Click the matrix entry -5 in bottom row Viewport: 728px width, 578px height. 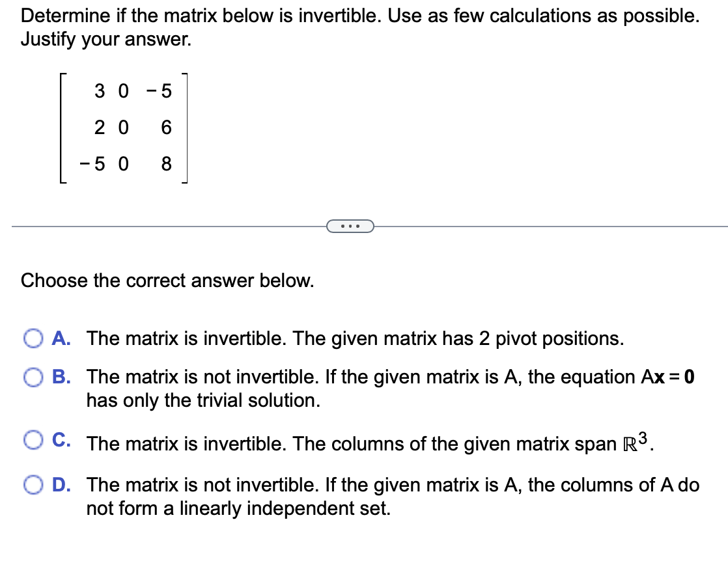pyautogui.click(x=94, y=164)
